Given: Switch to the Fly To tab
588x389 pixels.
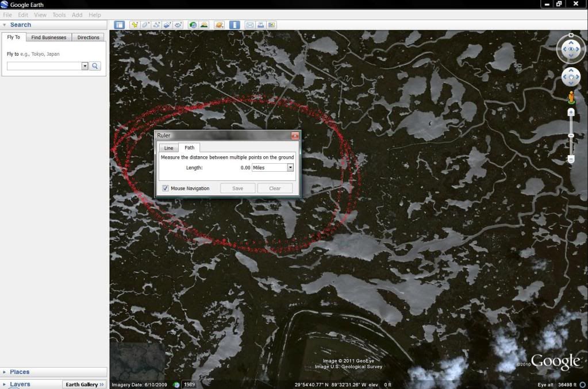Looking at the screenshot, I should click(x=13, y=37).
